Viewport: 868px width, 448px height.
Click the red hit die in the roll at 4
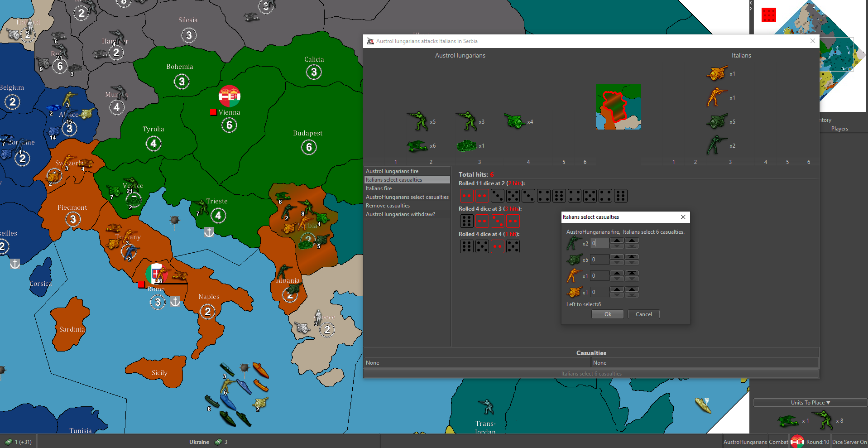[497, 246]
